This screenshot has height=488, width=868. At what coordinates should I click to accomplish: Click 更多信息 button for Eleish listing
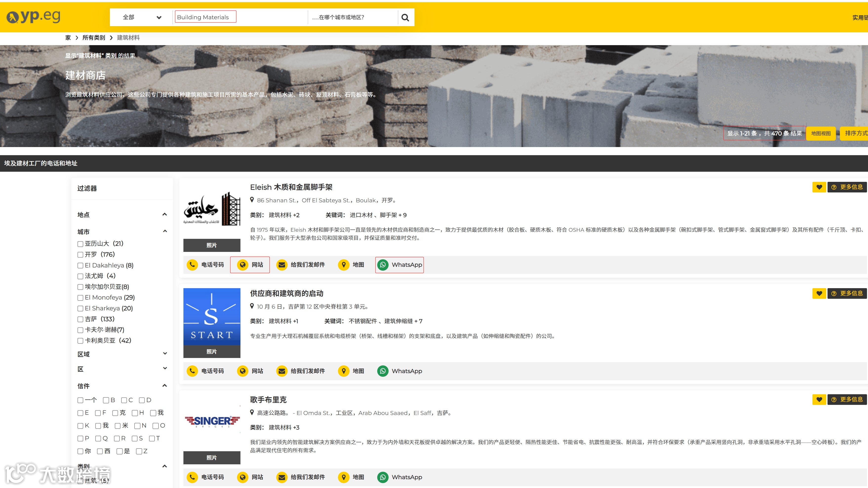(847, 187)
